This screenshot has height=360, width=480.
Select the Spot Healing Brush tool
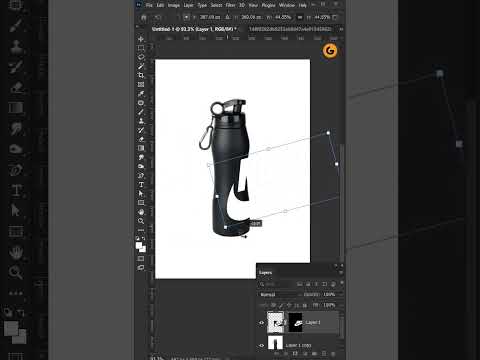pyautogui.click(x=141, y=103)
